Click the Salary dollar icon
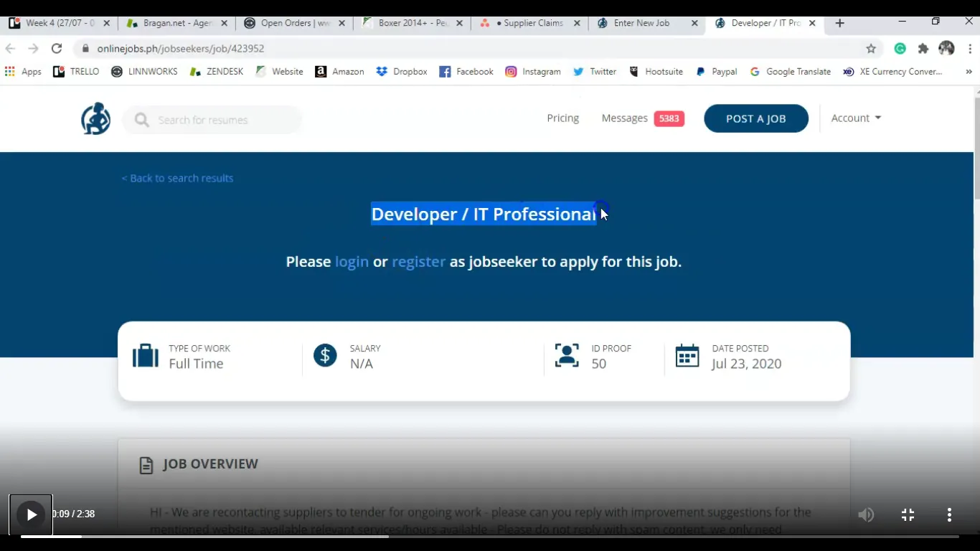This screenshot has height=551, width=980. coord(325,355)
